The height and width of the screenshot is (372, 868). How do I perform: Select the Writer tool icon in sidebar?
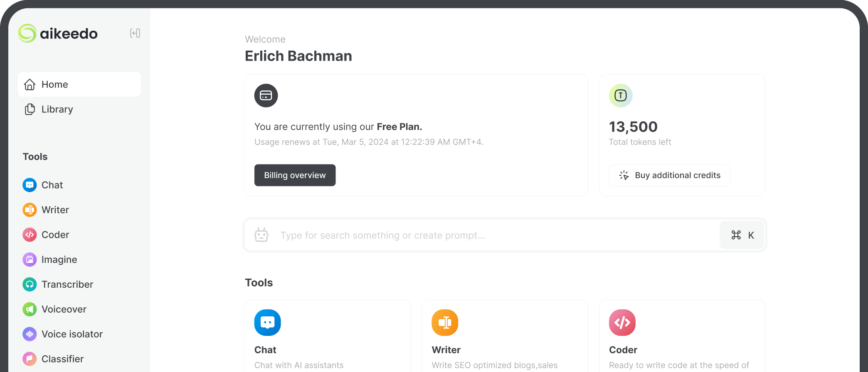[x=30, y=210]
